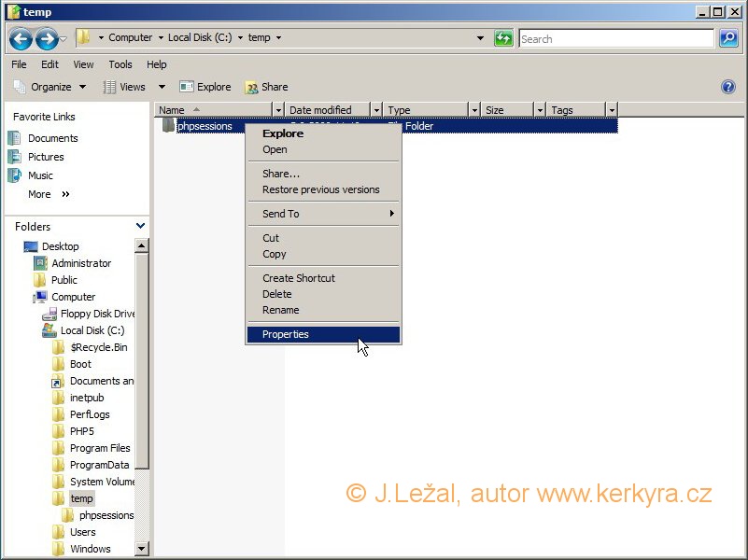The image size is (748, 560).
Task: Open the Documents favorite link
Action: 52,138
